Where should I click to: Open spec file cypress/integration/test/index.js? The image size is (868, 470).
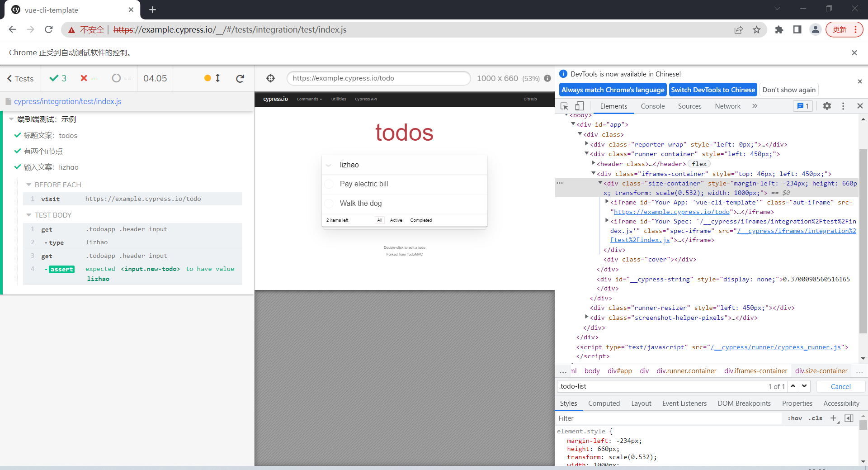67,101
